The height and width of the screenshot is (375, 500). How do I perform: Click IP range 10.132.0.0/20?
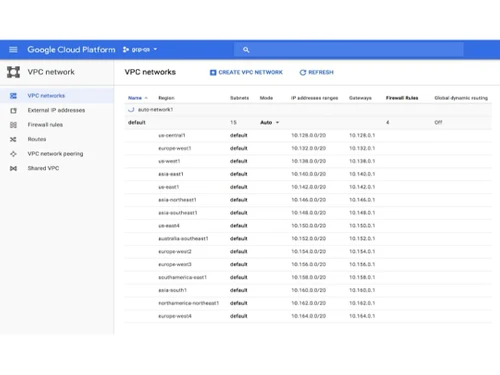click(309, 148)
